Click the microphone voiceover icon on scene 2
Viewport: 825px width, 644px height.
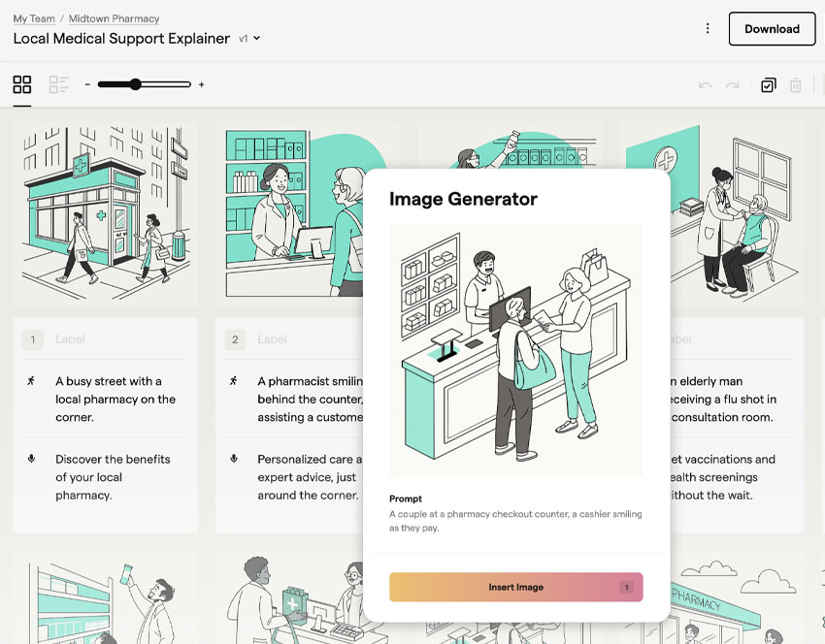(233, 459)
